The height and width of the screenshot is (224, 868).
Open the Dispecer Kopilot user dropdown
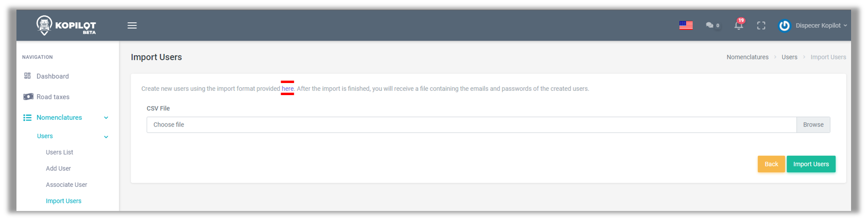coord(818,26)
